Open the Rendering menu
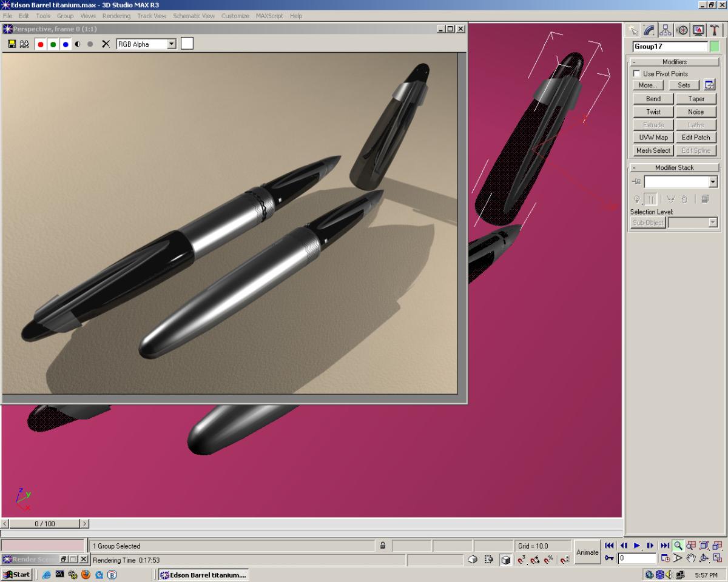This screenshot has width=728, height=582. click(x=116, y=16)
